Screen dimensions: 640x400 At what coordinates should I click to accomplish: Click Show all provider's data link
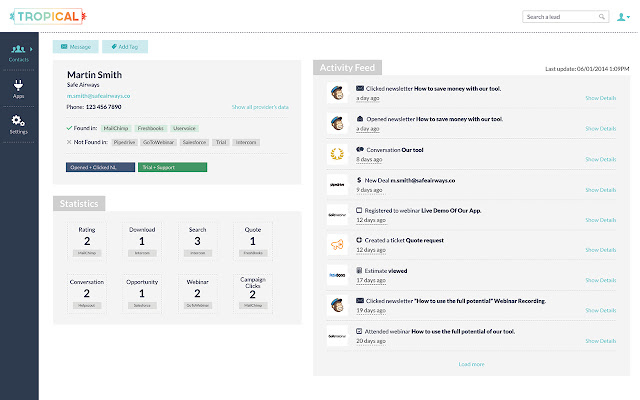[x=260, y=107]
